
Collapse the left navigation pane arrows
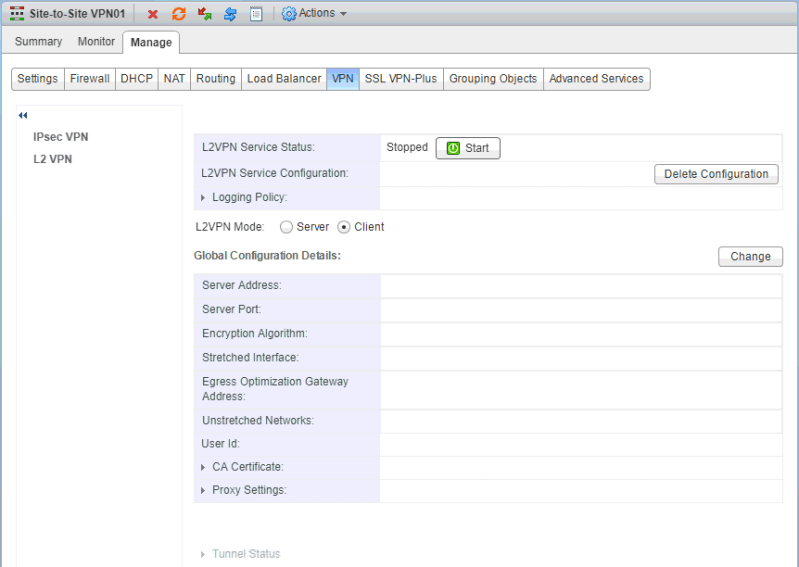click(23, 116)
